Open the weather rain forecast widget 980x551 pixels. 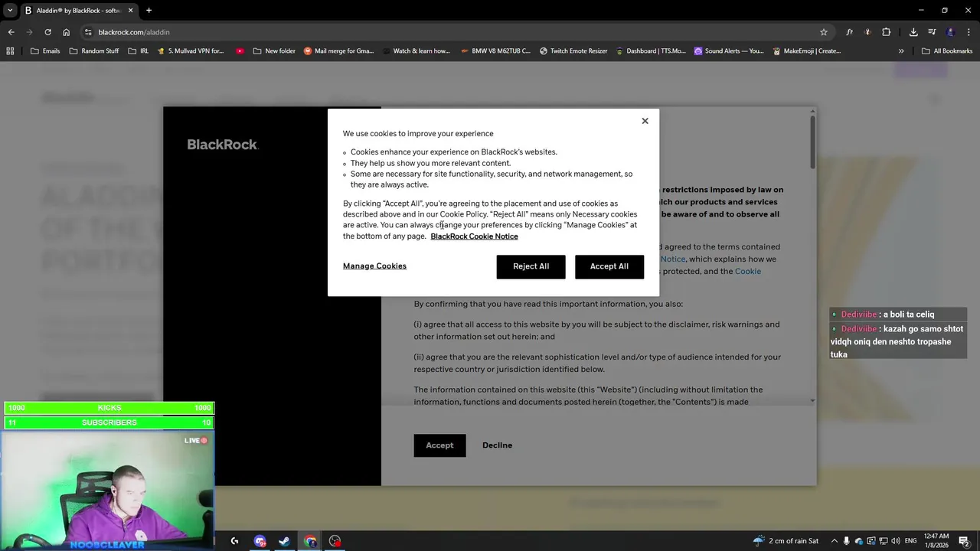tap(786, 541)
